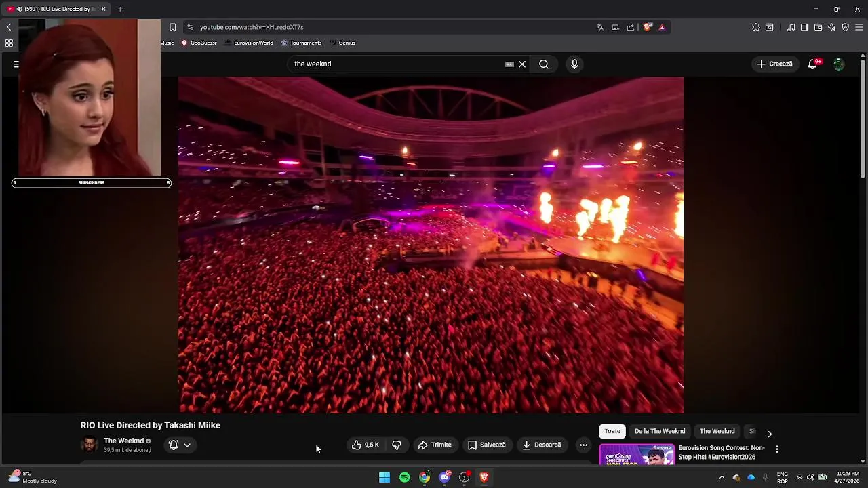Open The Weeknd channel name link
The width and height of the screenshot is (868, 488).
click(124, 441)
